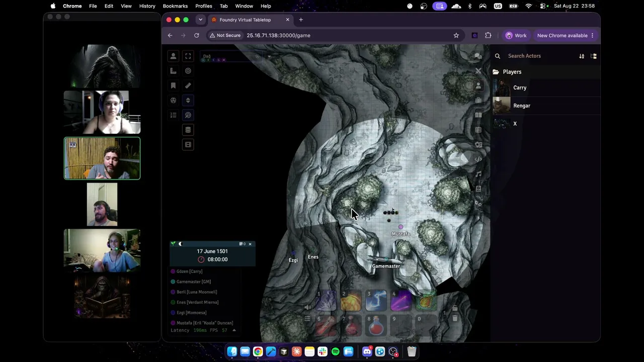Open the Discord app in the Dock
644x362 pixels.
coord(367,351)
